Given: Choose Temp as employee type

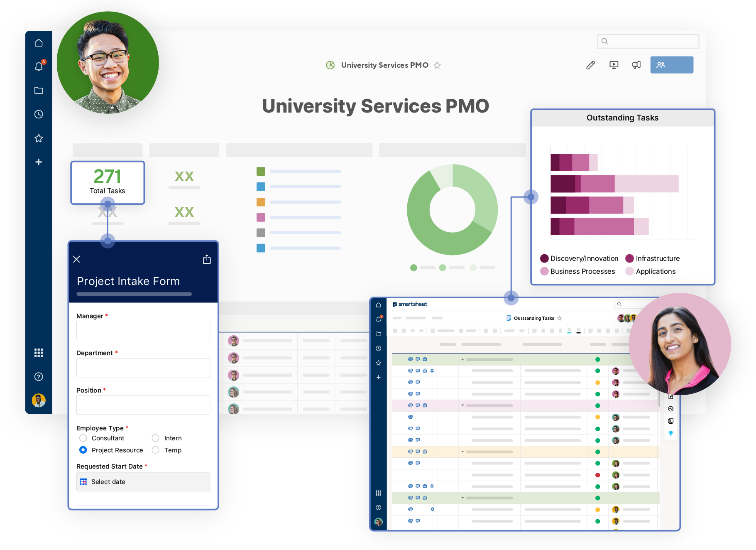Looking at the screenshot, I should click(x=156, y=450).
